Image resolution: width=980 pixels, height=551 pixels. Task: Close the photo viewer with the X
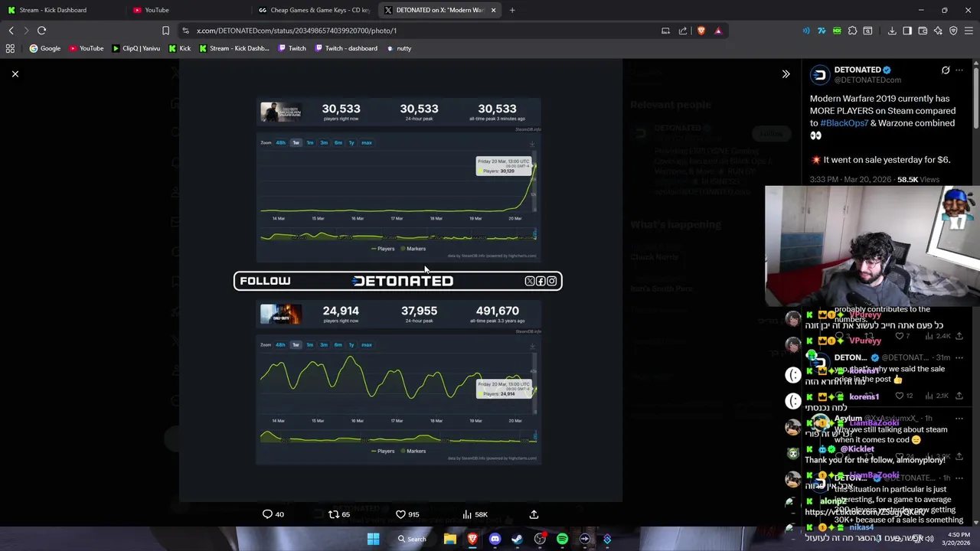15,74
